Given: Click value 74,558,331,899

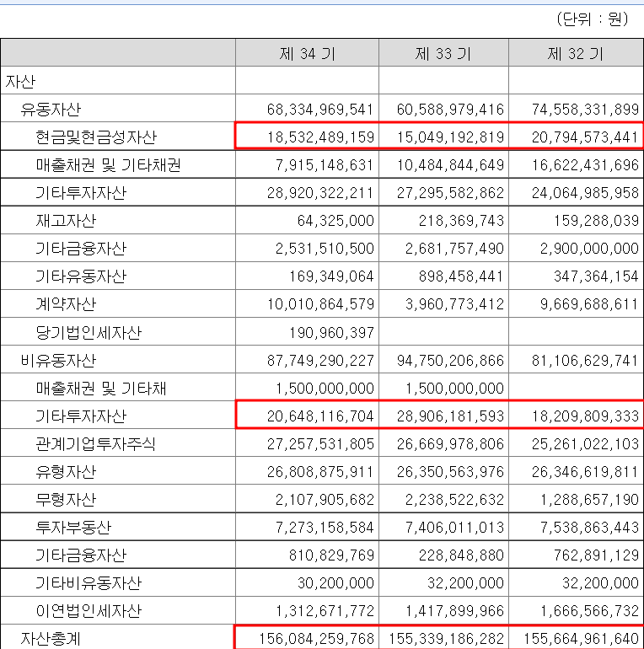Looking at the screenshot, I should [585, 110].
